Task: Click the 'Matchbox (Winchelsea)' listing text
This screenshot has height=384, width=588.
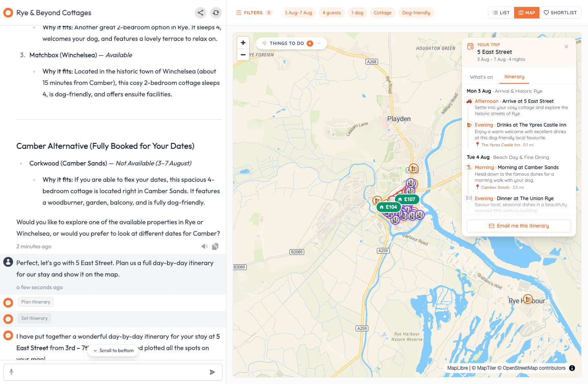Action: (63, 55)
